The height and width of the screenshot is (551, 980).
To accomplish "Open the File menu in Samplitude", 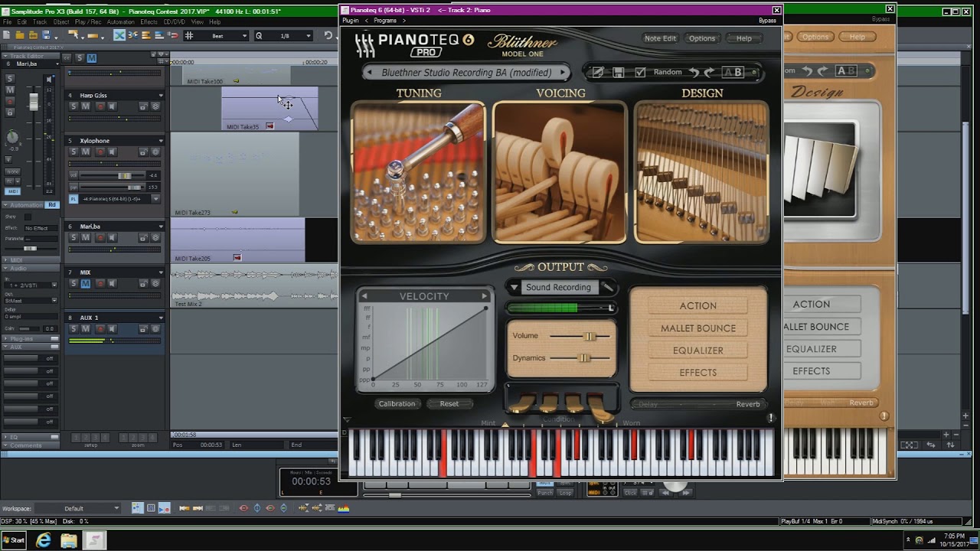I will 7,22.
